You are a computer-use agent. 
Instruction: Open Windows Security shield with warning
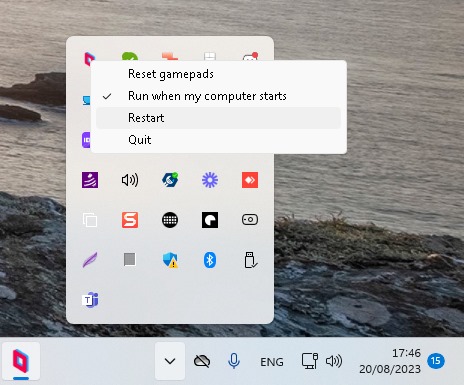coord(170,260)
